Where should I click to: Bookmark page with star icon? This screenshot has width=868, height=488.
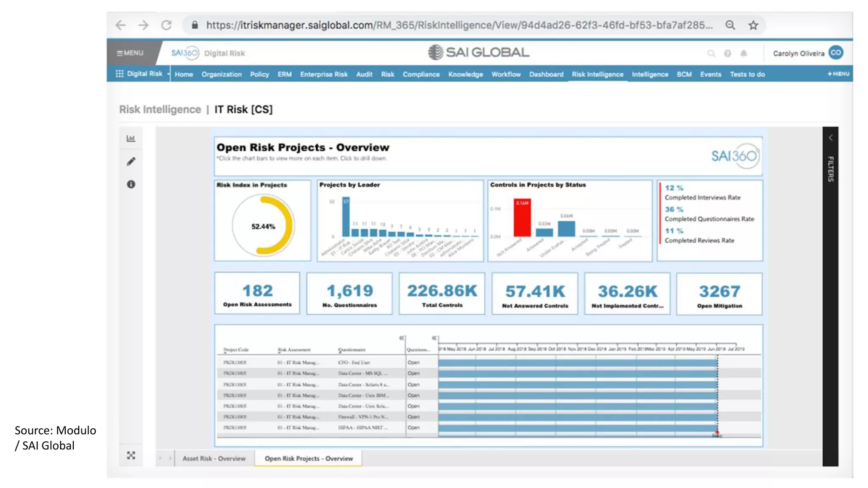pos(753,25)
